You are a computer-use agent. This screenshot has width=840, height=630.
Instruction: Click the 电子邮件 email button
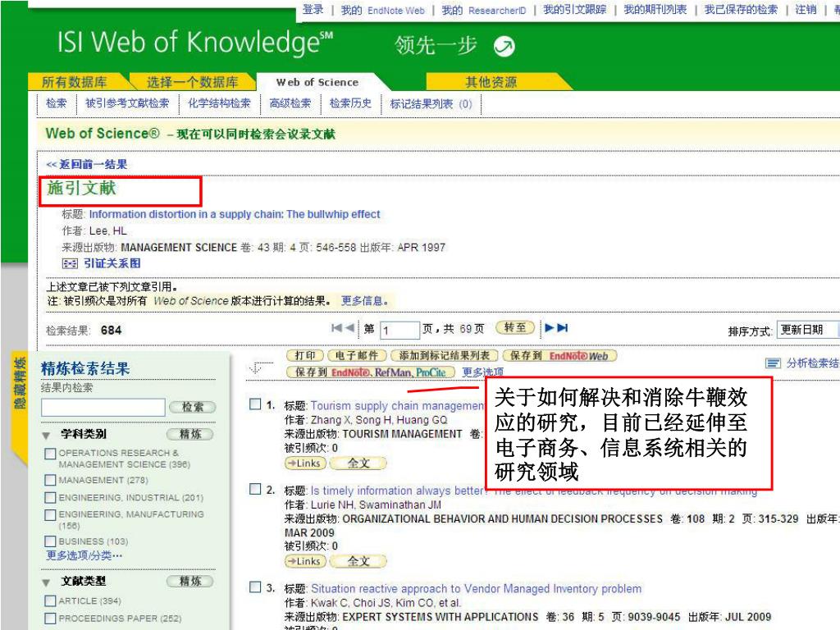[357, 355]
